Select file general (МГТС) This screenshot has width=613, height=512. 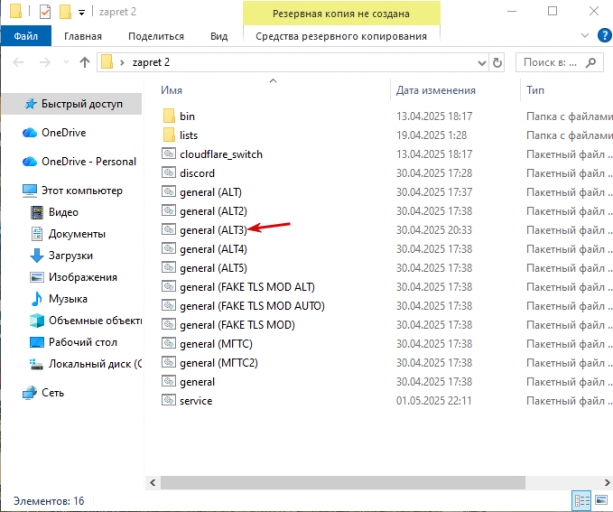[x=216, y=344]
